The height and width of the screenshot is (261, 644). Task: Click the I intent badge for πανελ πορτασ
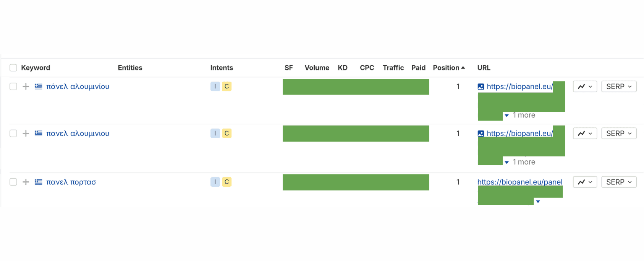point(215,182)
